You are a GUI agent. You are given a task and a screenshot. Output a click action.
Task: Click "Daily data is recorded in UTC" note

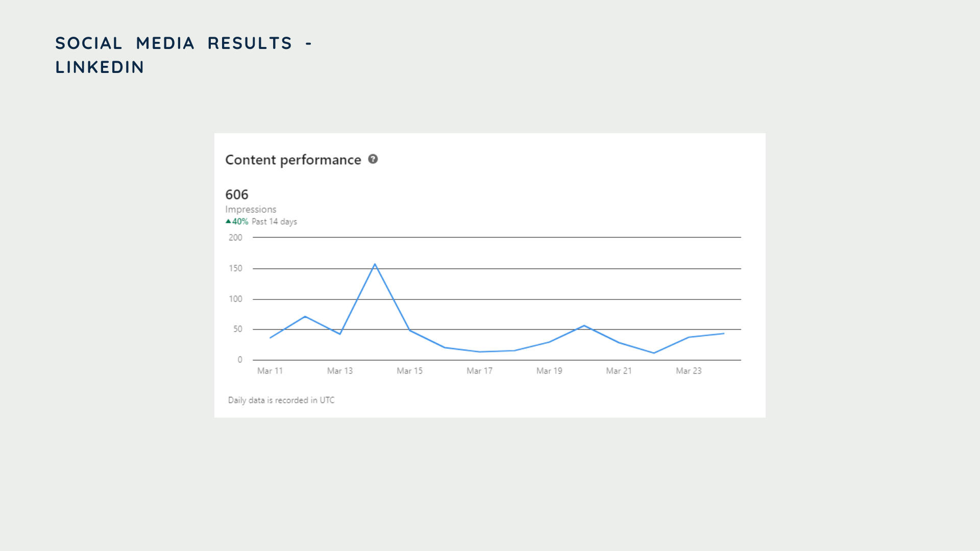coord(281,400)
